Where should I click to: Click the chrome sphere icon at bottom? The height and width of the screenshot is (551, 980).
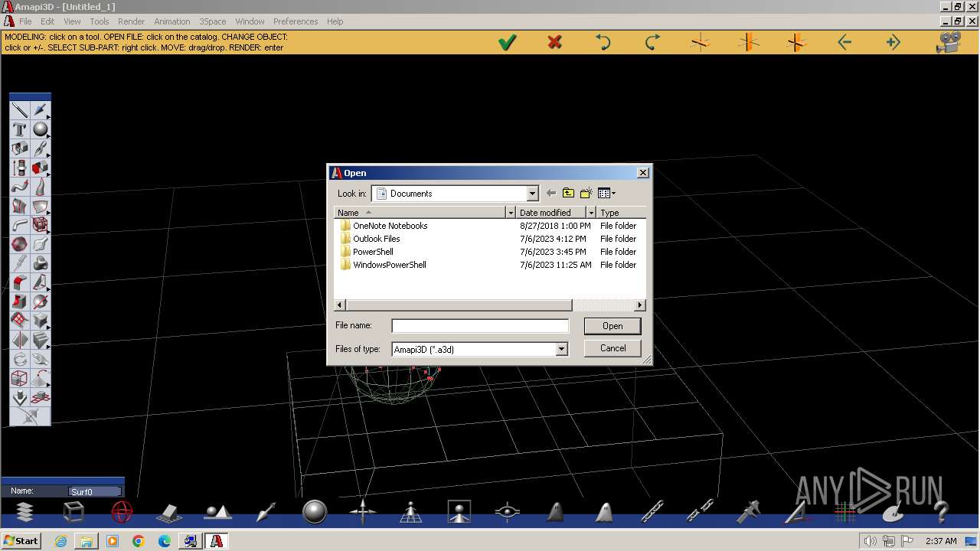(x=315, y=512)
